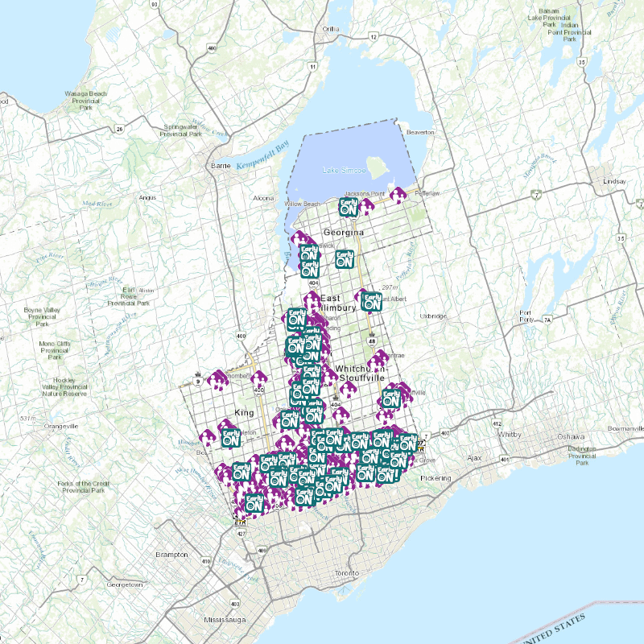644x644 pixels.
Task: Select the purple marker beside Jacksons Point EarlyON icon
Action: click(x=366, y=207)
